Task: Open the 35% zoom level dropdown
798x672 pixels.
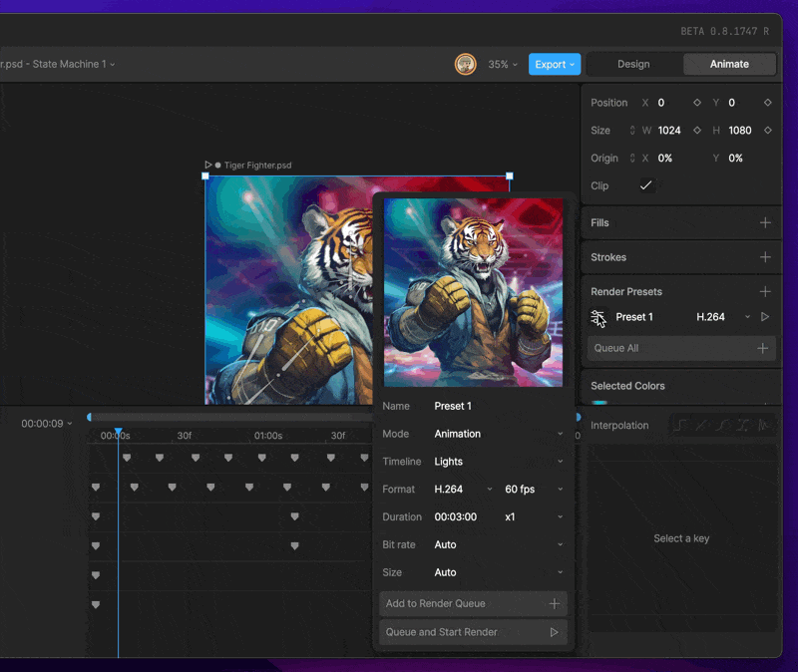Action: 502,64
